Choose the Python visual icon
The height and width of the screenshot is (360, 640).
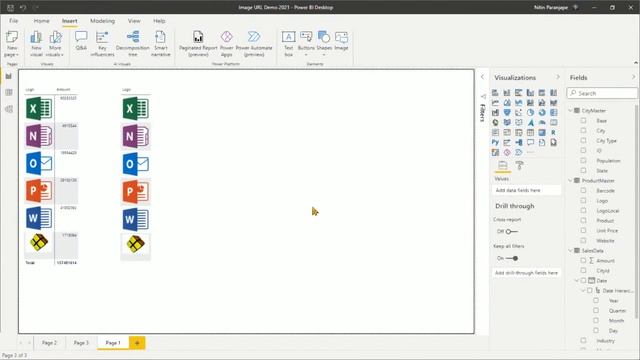495,142
